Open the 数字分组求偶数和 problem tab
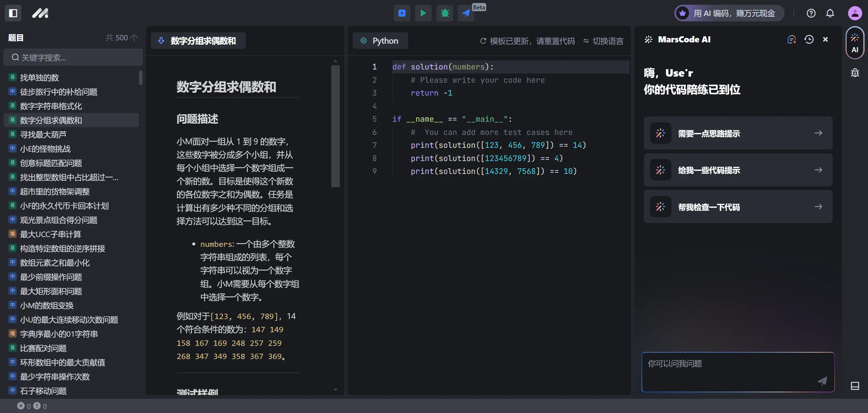 tap(198, 41)
